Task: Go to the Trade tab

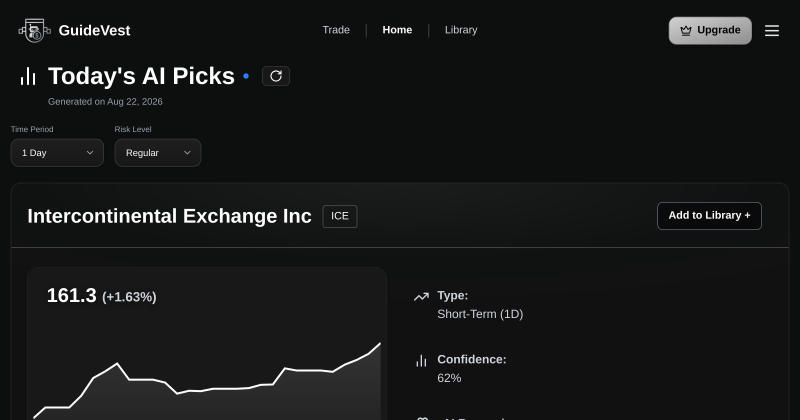Action: [336, 30]
